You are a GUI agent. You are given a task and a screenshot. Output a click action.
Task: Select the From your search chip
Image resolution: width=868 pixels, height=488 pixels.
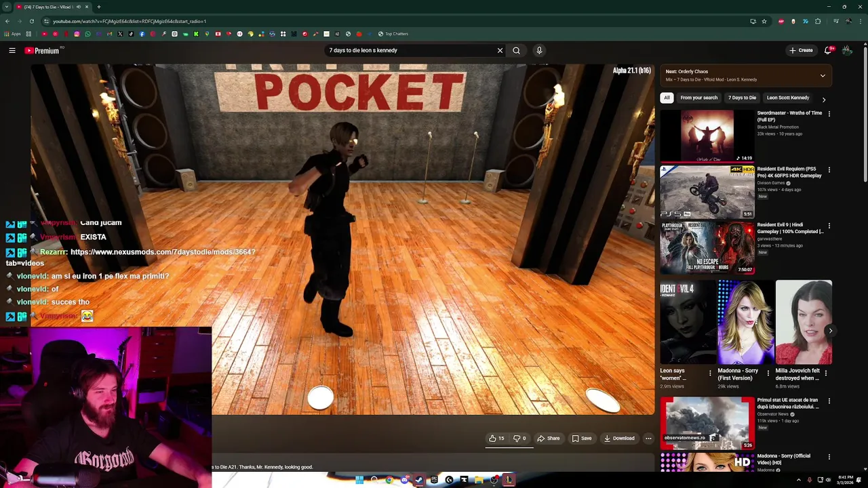click(698, 98)
